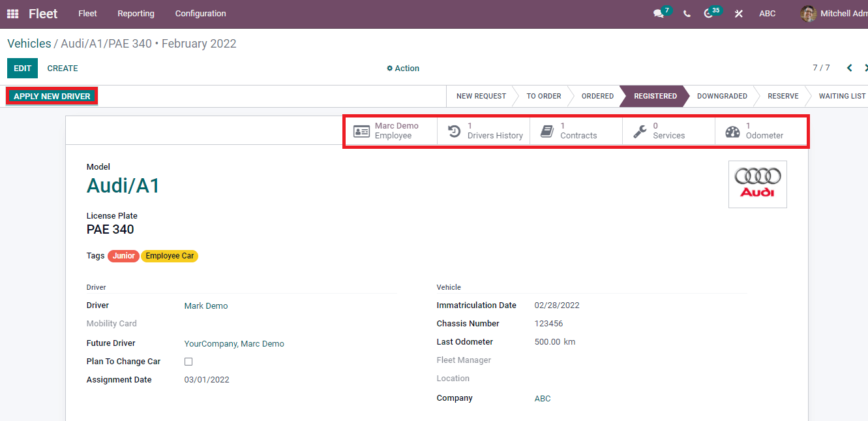The image size is (868, 421).
Task: Set status to Ordered
Action: (x=597, y=96)
